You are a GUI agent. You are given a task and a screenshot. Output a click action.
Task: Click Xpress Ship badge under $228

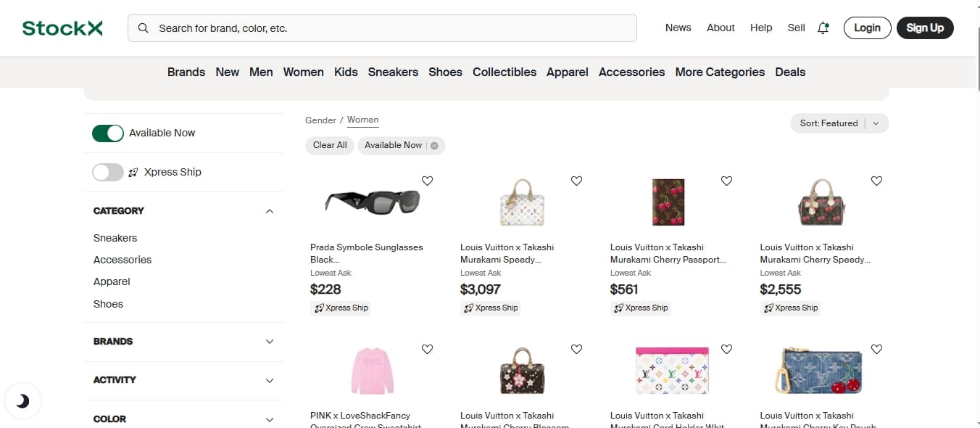(341, 308)
